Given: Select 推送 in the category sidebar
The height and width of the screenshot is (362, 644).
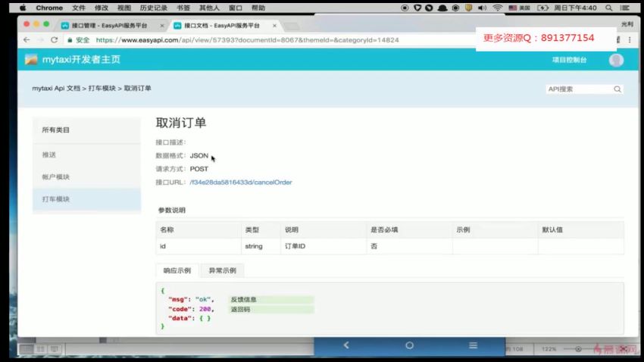Looking at the screenshot, I should pyautogui.click(x=49, y=154).
